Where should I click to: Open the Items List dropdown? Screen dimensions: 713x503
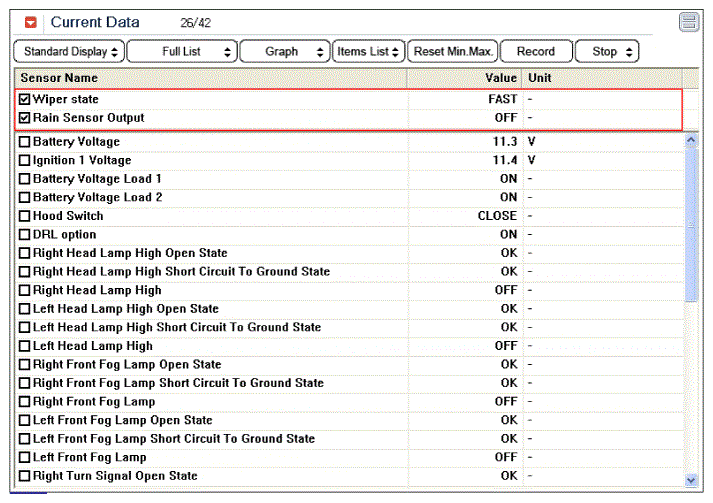tap(368, 51)
